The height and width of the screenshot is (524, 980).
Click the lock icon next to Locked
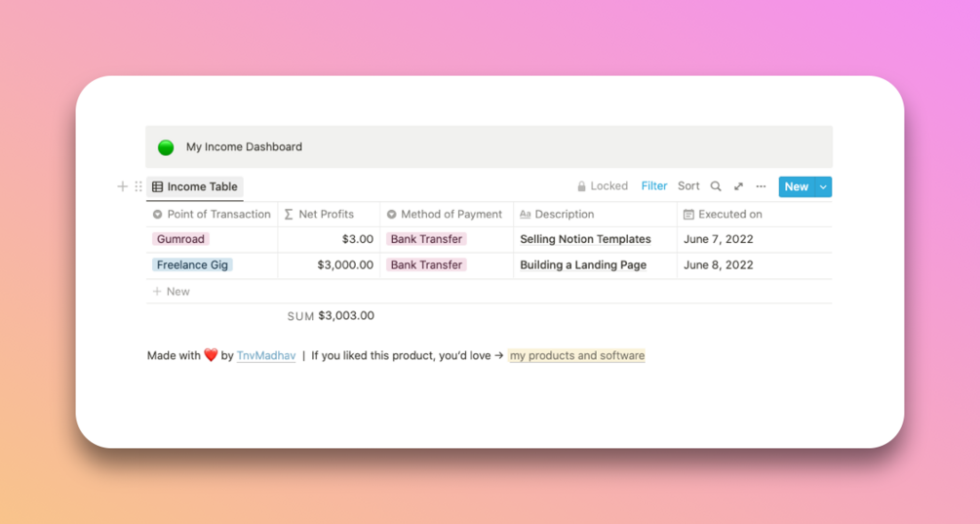[581, 186]
